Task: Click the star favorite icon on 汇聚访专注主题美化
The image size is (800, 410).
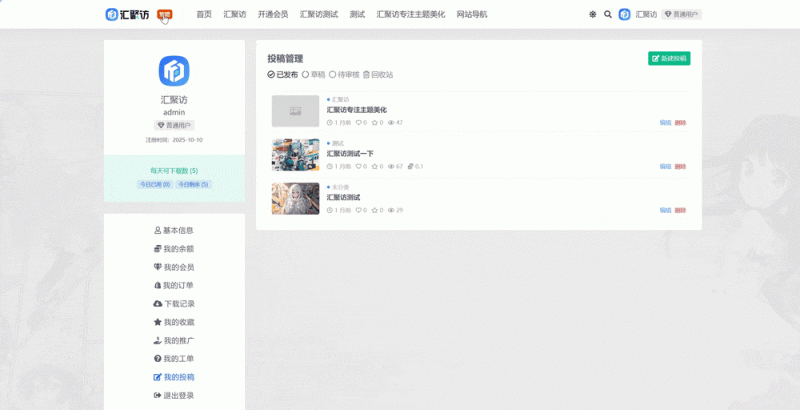Action: coord(374,123)
